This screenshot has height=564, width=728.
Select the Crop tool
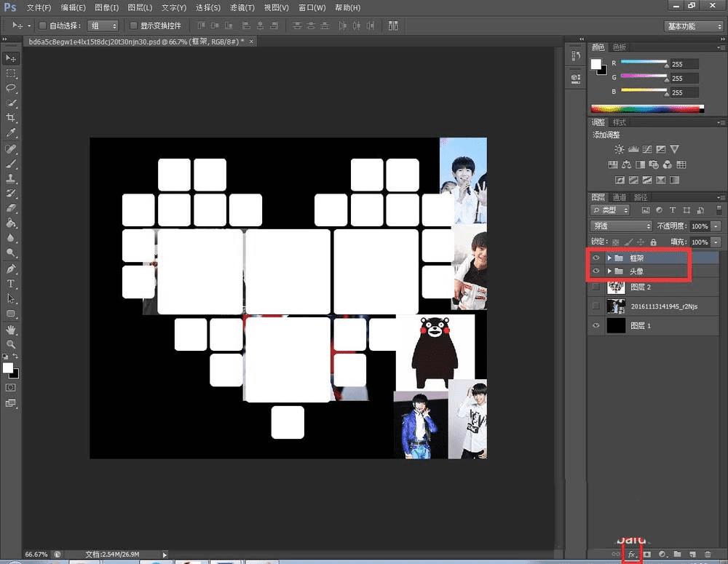(11, 118)
